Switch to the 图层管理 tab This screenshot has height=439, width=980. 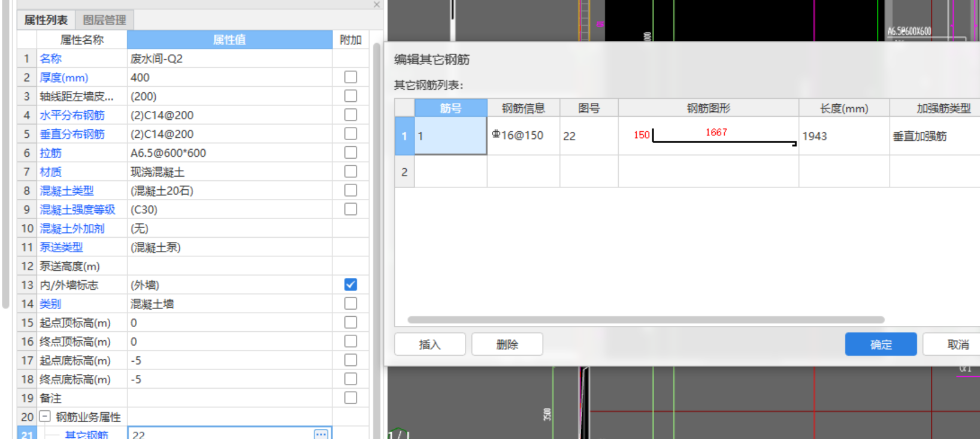tap(104, 20)
